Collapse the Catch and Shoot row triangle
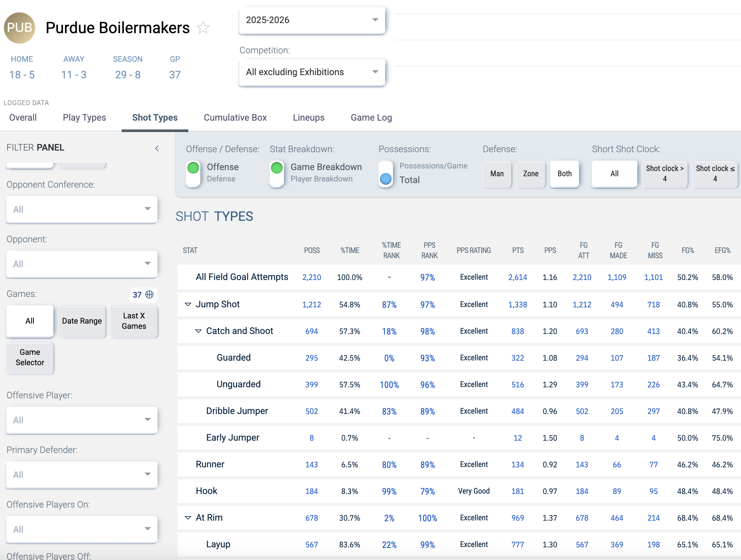This screenshot has height=560, width=741. (198, 331)
